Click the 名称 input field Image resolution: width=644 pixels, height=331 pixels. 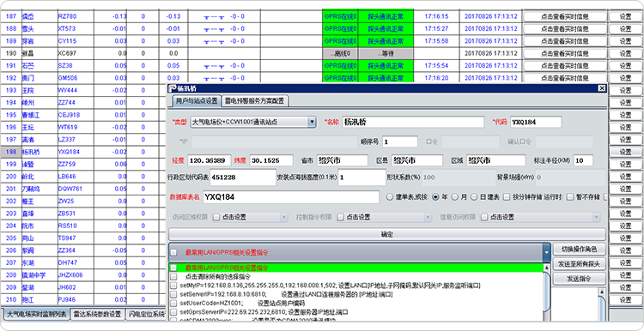click(x=414, y=122)
